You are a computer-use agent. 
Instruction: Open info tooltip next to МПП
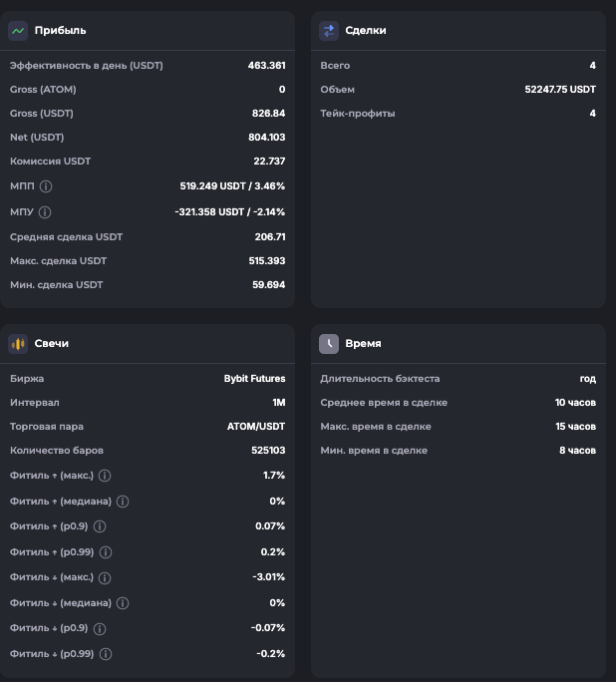point(46,186)
